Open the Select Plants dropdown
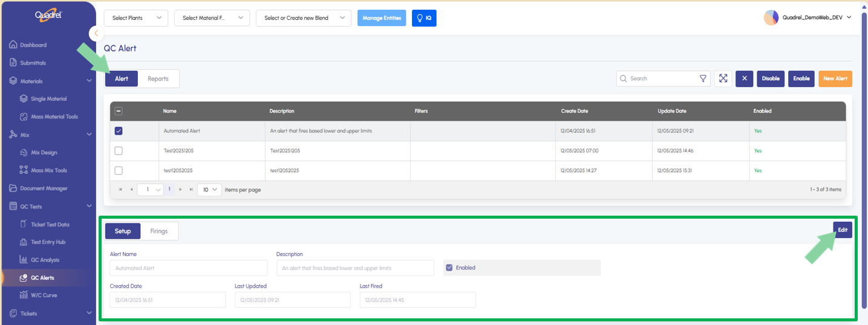Viewport: 868px width, 325px height. pyautogui.click(x=136, y=18)
